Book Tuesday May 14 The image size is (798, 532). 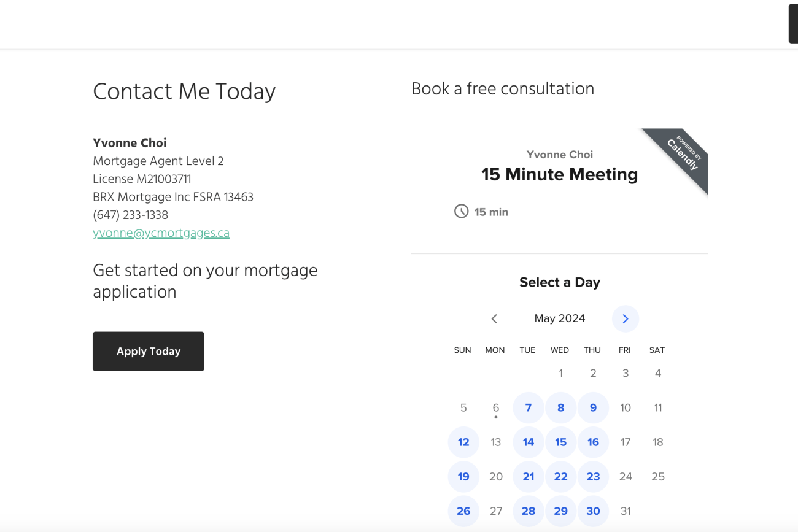[x=528, y=442]
